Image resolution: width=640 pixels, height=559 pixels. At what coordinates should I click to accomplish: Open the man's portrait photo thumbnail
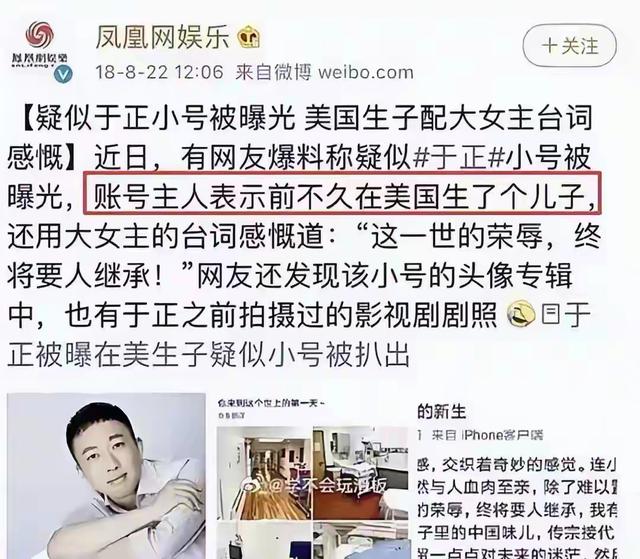107,476
